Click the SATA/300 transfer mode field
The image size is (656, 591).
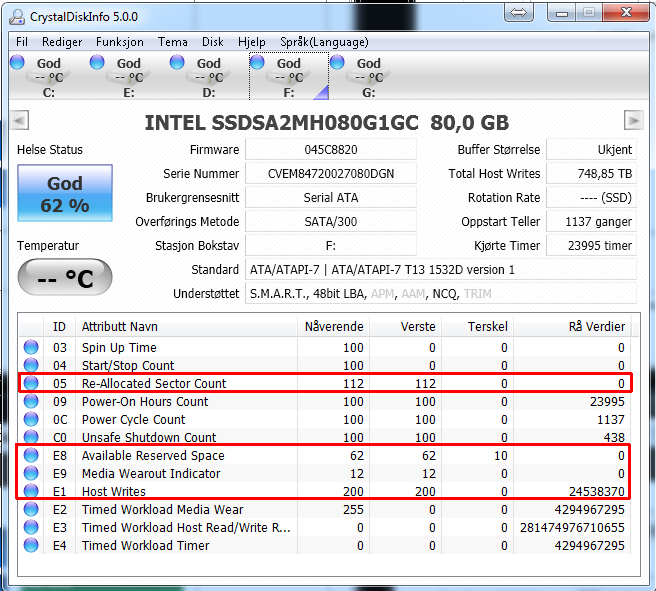coord(331,221)
